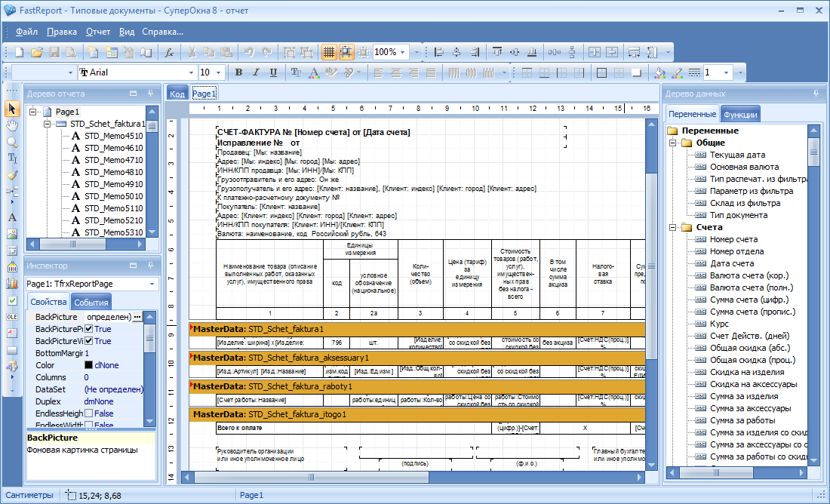
Task: Open Arial font name dropdown
Action: point(192,72)
